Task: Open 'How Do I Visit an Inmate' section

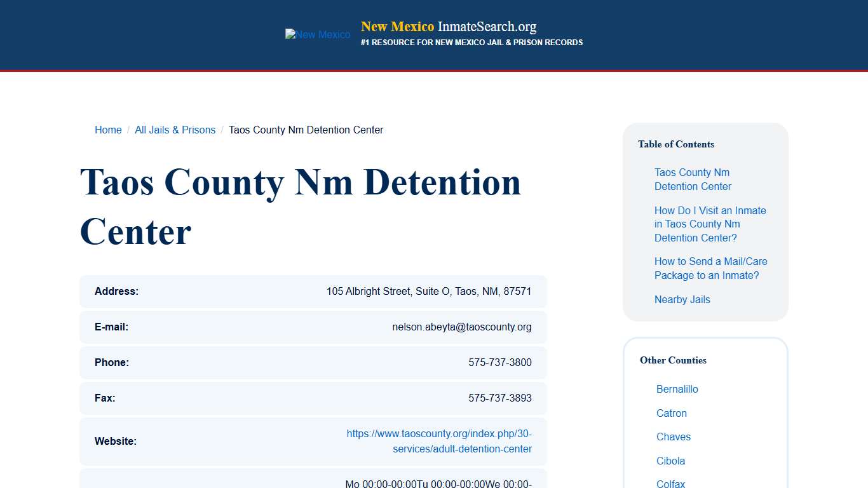Action: click(x=710, y=224)
